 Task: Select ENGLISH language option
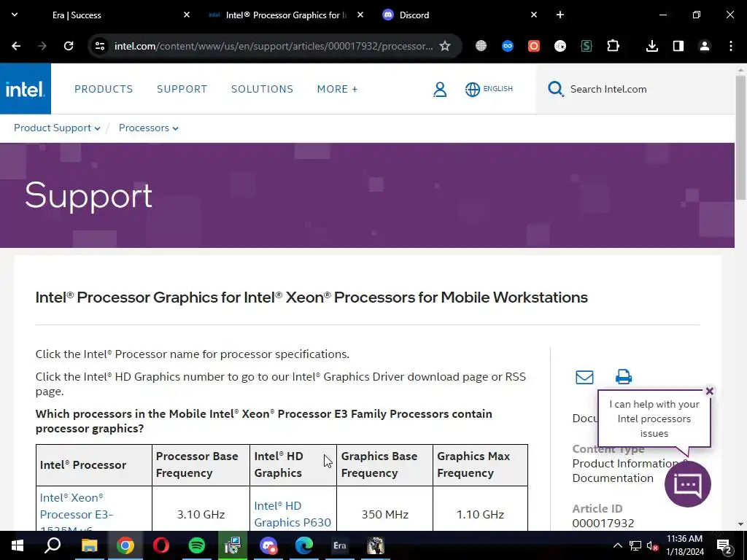click(498, 88)
